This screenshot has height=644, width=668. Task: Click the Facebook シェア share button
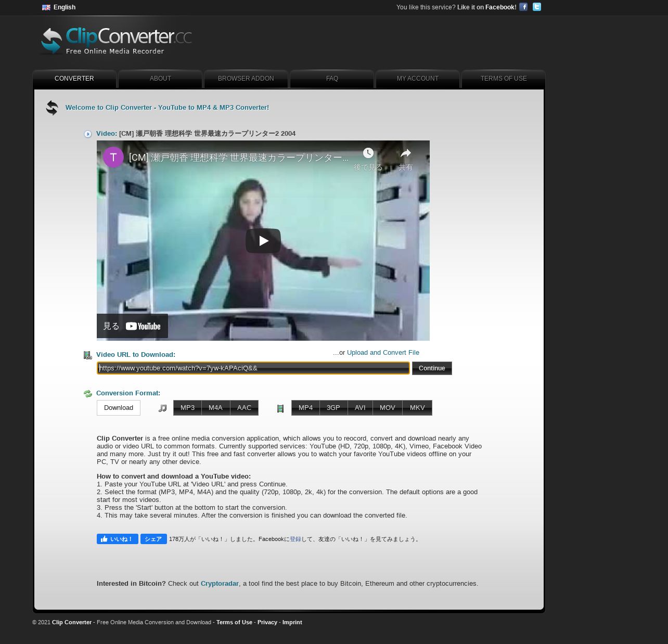153,539
